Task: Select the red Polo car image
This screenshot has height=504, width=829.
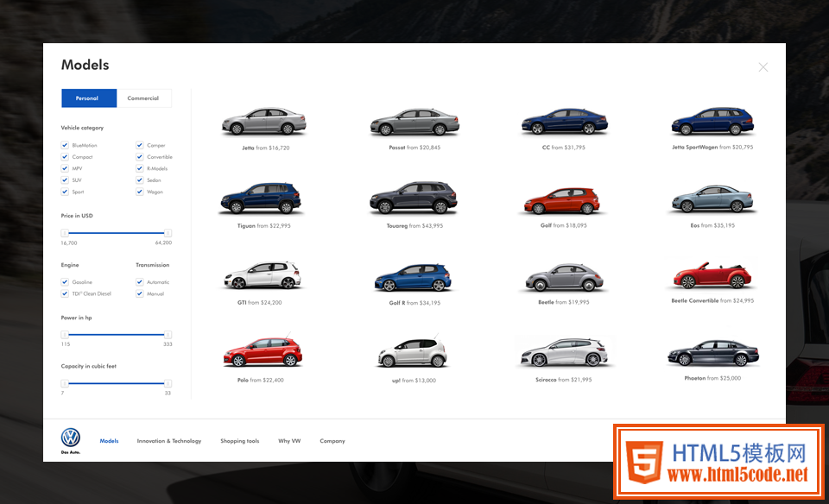Action: [263, 351]
